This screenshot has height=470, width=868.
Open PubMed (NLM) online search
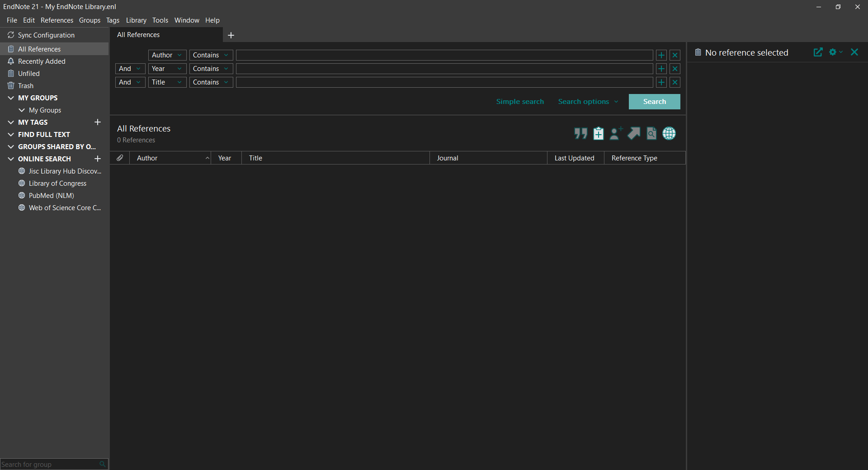coord(46,195)
